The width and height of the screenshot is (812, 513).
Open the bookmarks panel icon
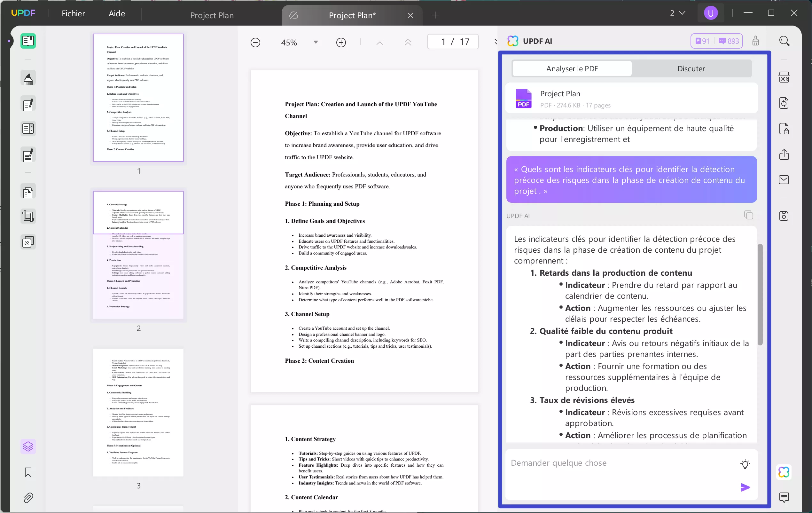coord(28,472)
